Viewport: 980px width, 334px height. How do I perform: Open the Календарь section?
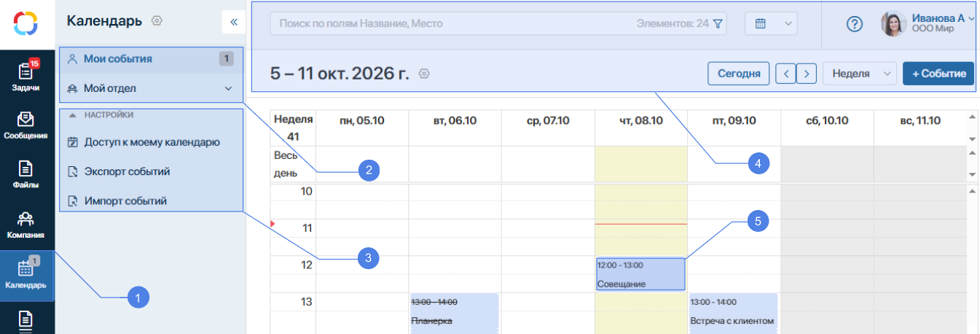click(x=27, y=276)
